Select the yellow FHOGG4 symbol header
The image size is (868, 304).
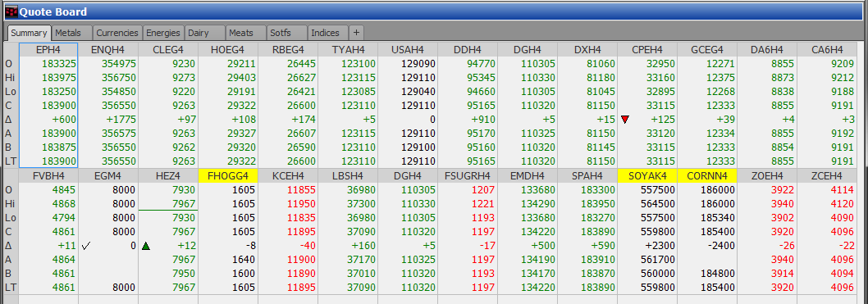click(x=227, y=176)
